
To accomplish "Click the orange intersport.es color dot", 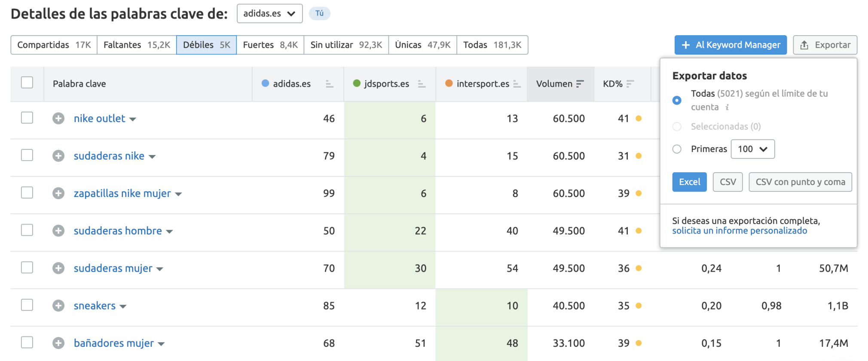I will (x=449, y=83).
